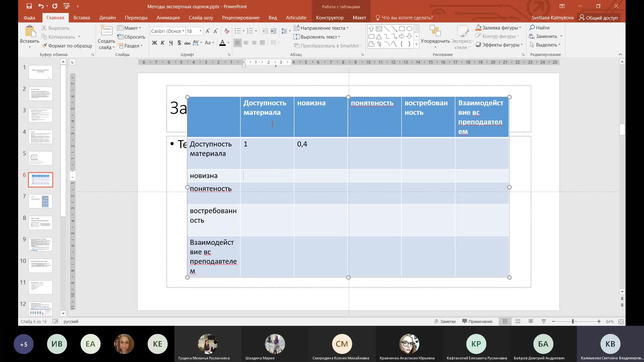Click the Find magnifier button
The height and width of the screenshot is (362, 644).
point(539,28)
